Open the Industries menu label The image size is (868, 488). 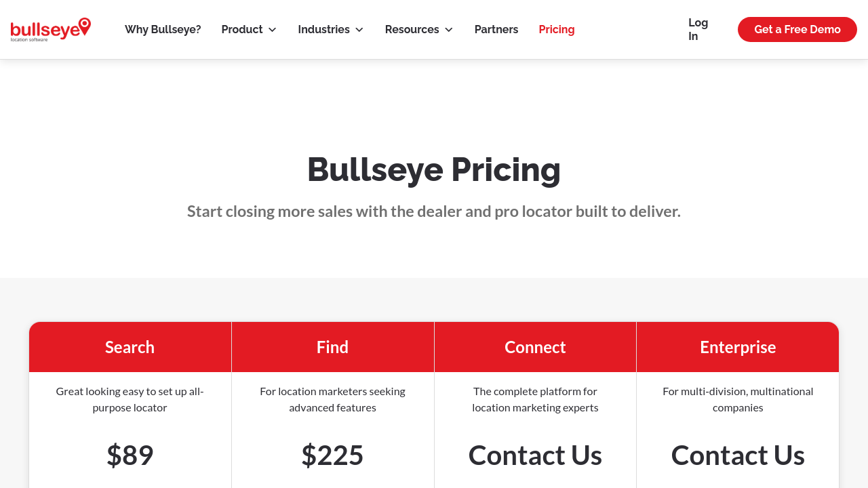(x=323, y=30)
